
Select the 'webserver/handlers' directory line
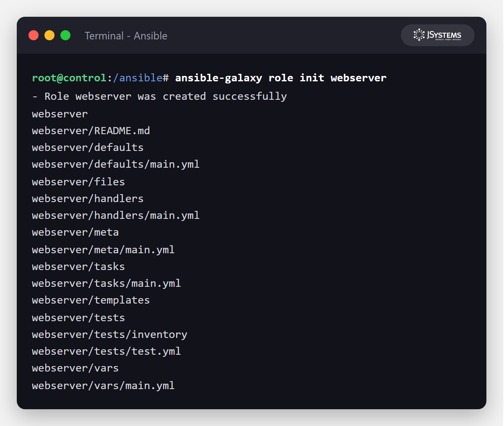tap(88, 199)
